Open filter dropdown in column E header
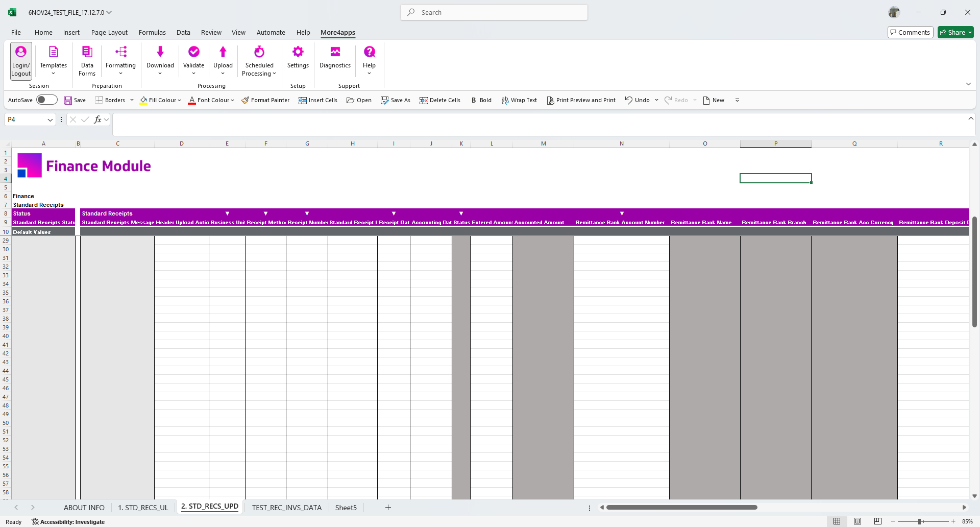This screenshot has width=980, height=527. coord(227,213)
